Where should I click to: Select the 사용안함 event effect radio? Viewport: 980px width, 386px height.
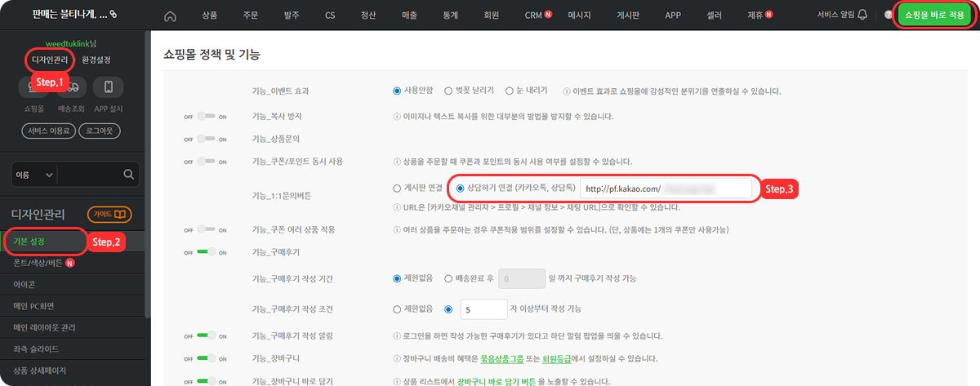398,91
